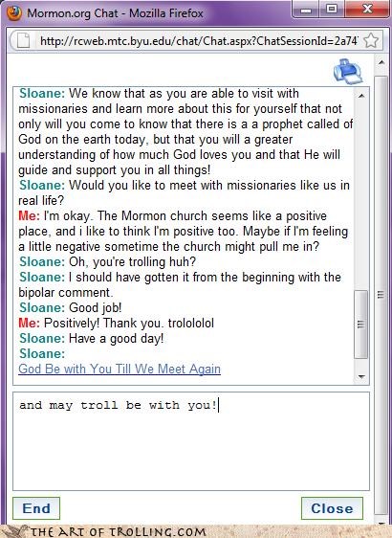Viewport: 392px width, 538px height.
Task: Click chat transcript scroll up arrow
Action: point(361,96)
